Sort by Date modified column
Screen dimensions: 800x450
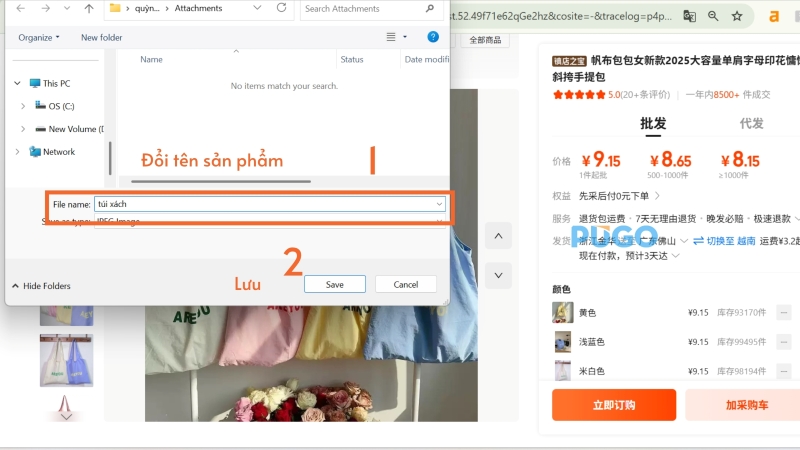[427, 59]
